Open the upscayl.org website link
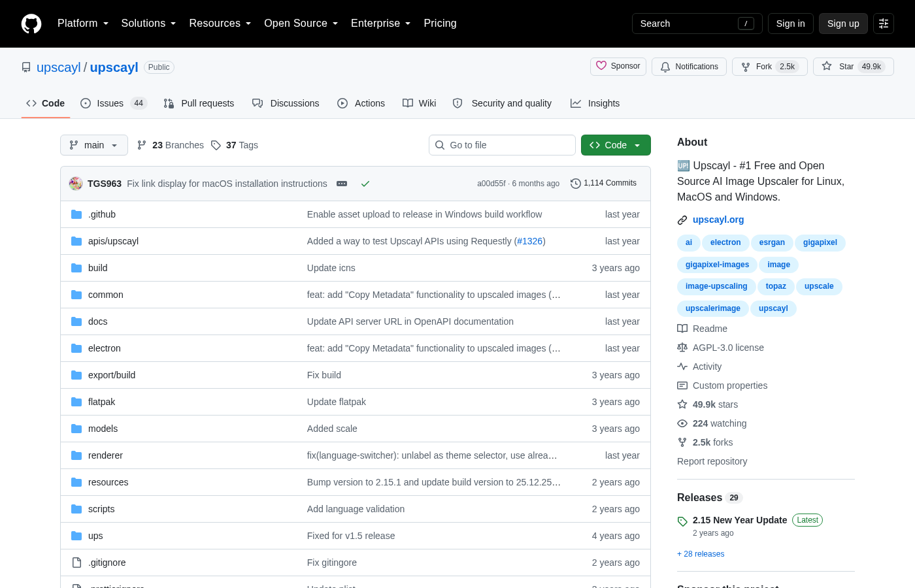 click(718, 220)
